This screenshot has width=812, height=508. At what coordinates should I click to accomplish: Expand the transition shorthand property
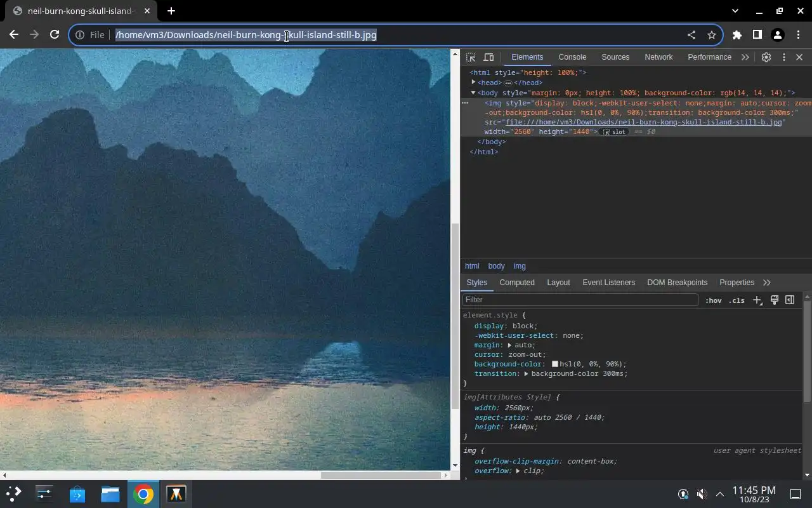[527, 374]
